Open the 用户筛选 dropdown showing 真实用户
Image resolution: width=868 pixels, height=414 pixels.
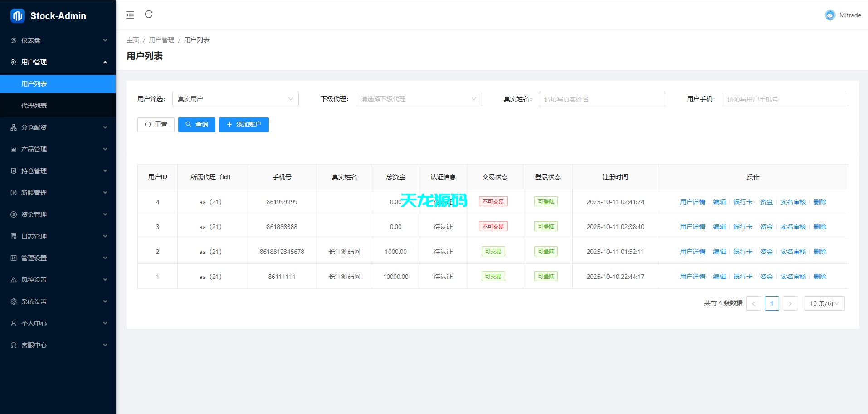point(235,99)
